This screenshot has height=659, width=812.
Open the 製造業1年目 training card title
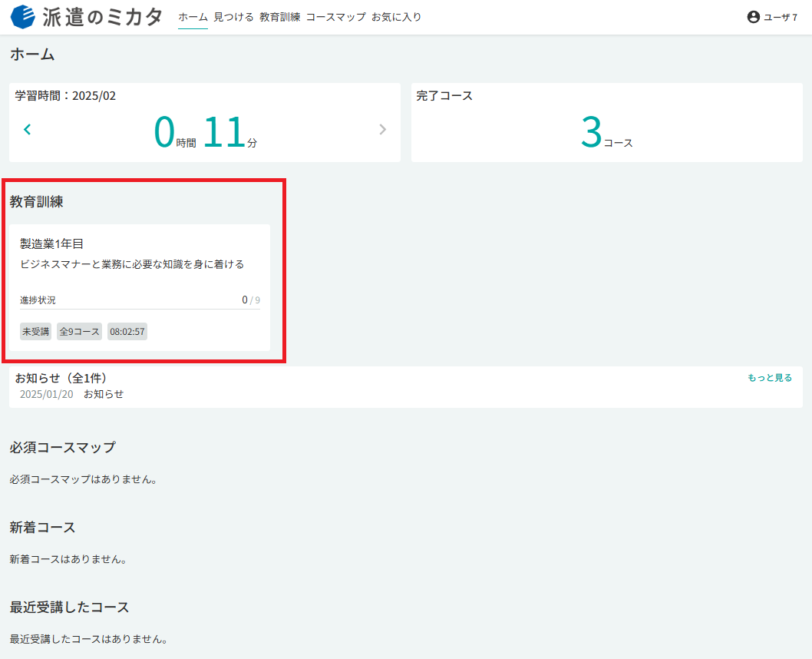pyautogui.click(x=51, y=243)
